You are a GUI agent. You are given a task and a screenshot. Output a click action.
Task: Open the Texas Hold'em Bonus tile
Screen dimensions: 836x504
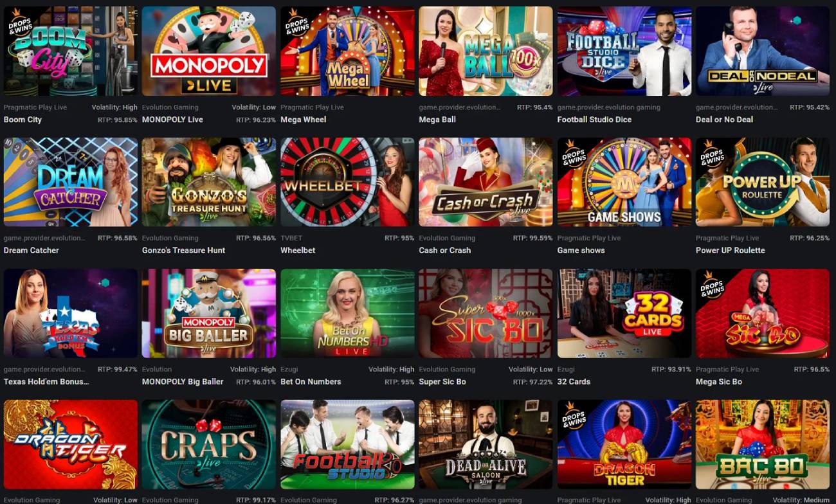71,313
